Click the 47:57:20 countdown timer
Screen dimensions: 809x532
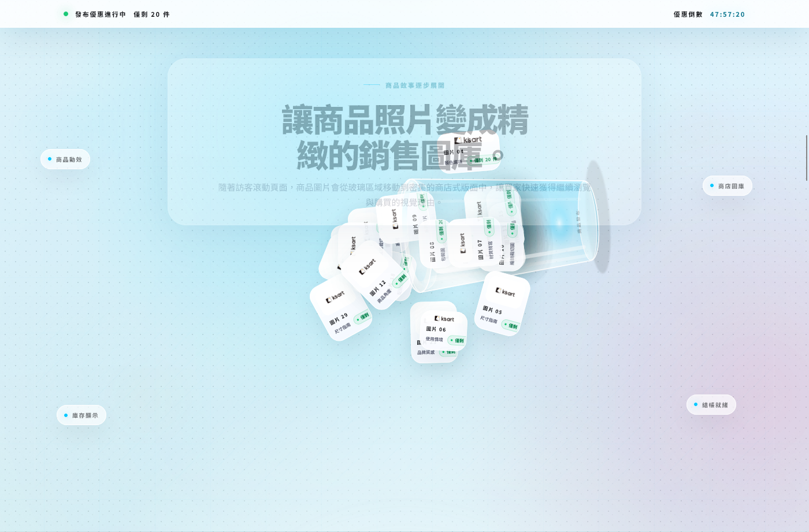coord(728,14)
